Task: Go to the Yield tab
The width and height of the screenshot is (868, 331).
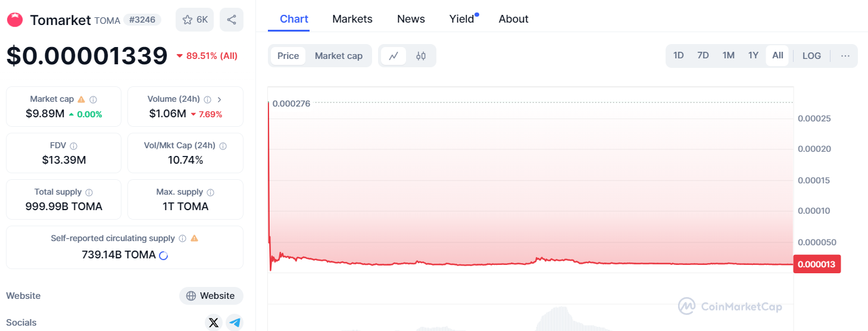Action: (x=462, y=19)
